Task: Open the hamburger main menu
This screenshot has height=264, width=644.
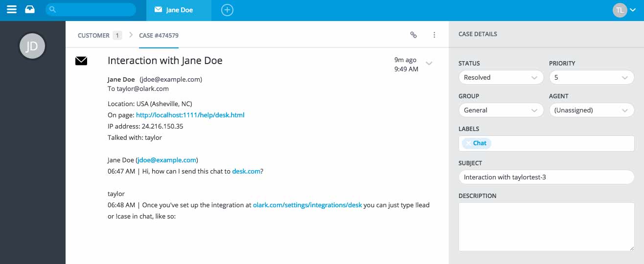Action: (x=12, y=10)
